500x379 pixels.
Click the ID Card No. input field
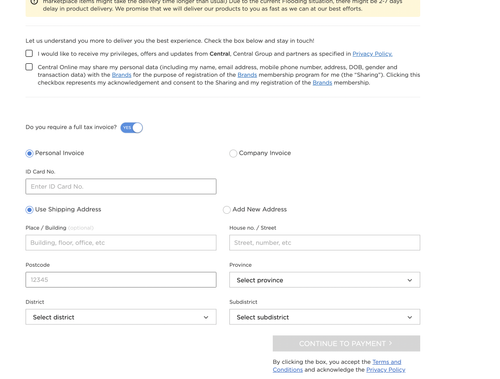point(121,187)
